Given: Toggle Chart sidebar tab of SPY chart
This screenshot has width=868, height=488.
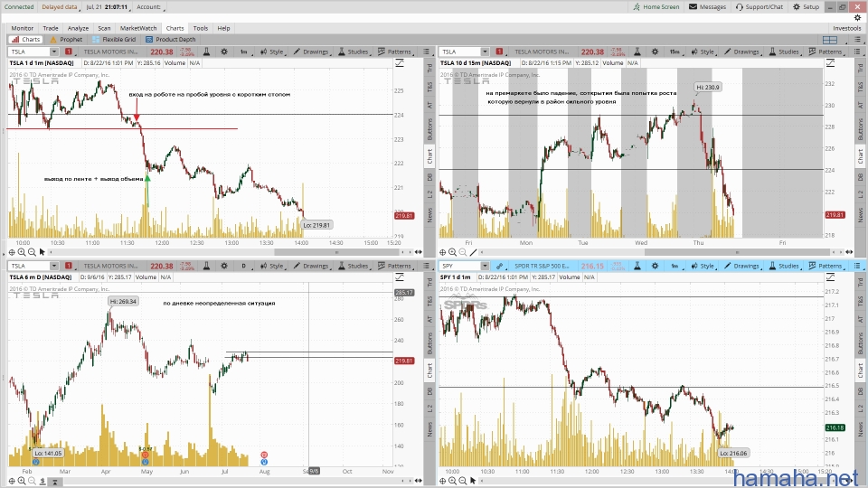Looking at the screenshot, I should tap(860, 371).
